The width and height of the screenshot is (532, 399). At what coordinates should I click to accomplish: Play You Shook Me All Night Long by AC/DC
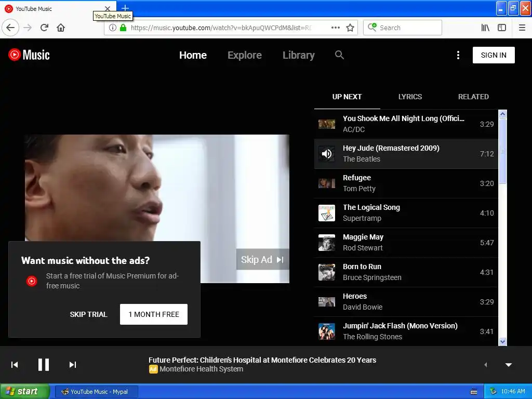click(x=406, y=124)
